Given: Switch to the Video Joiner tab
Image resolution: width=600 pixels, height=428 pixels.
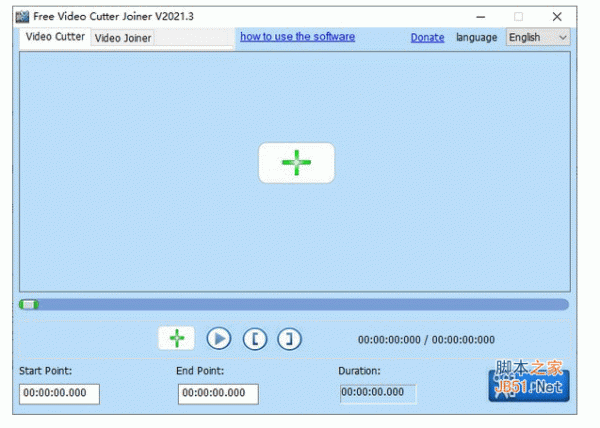Looking at the screenshot, I should tap(123, 38).
